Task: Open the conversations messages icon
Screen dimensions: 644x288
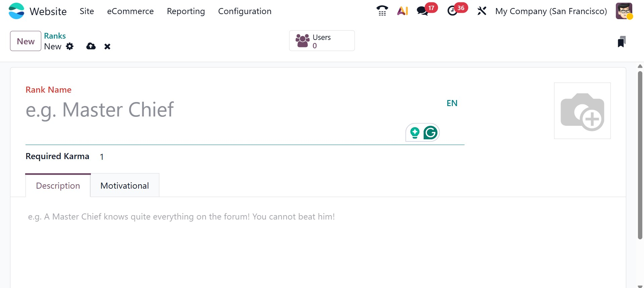Action: [x=423, y=11]
